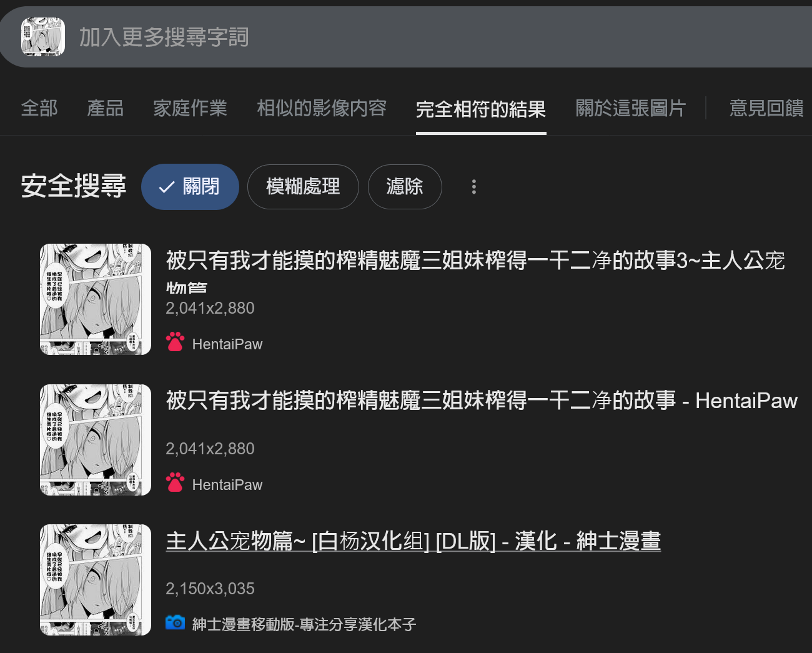
Task: Select the 關閉 SafeSearch option
Action: (190, 187)
